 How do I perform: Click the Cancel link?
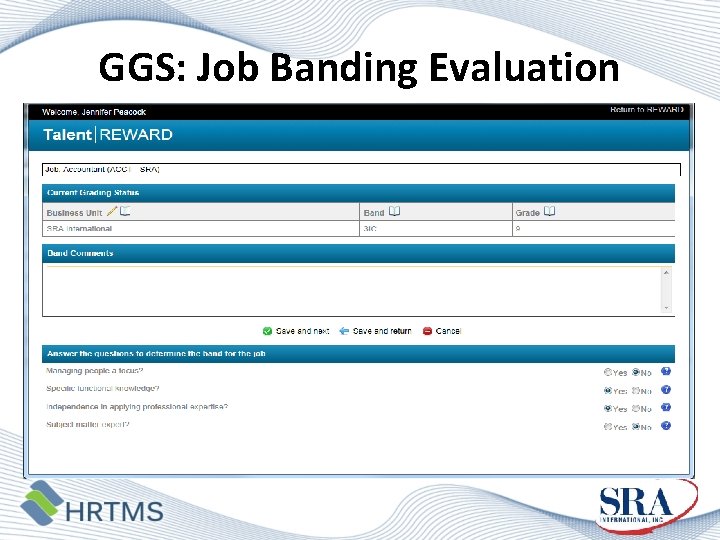(448, 331)
